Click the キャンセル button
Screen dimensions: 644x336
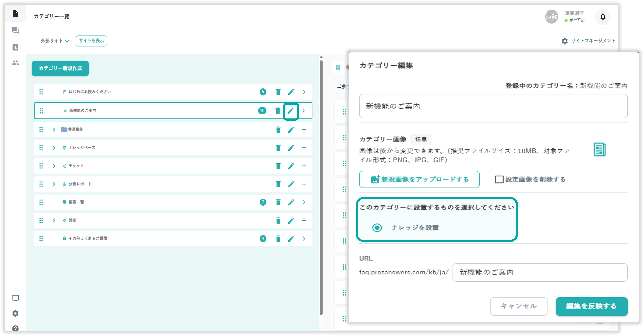point(519,306)
